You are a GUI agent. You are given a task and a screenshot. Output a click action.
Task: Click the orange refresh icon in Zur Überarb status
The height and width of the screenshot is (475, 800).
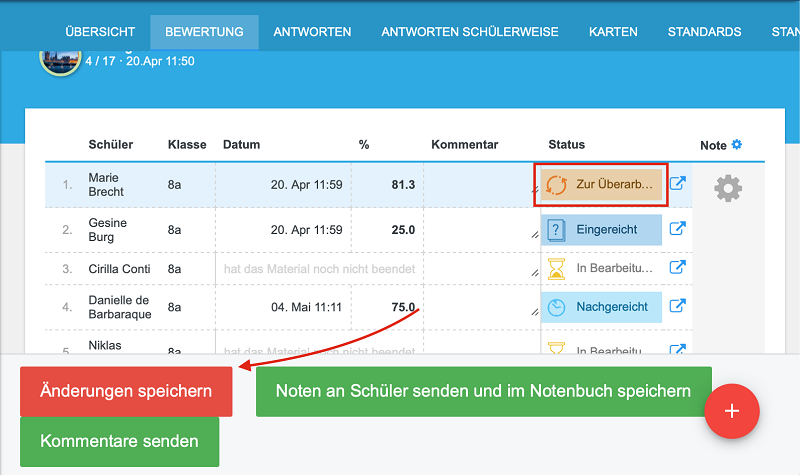[x=557, y=185]
